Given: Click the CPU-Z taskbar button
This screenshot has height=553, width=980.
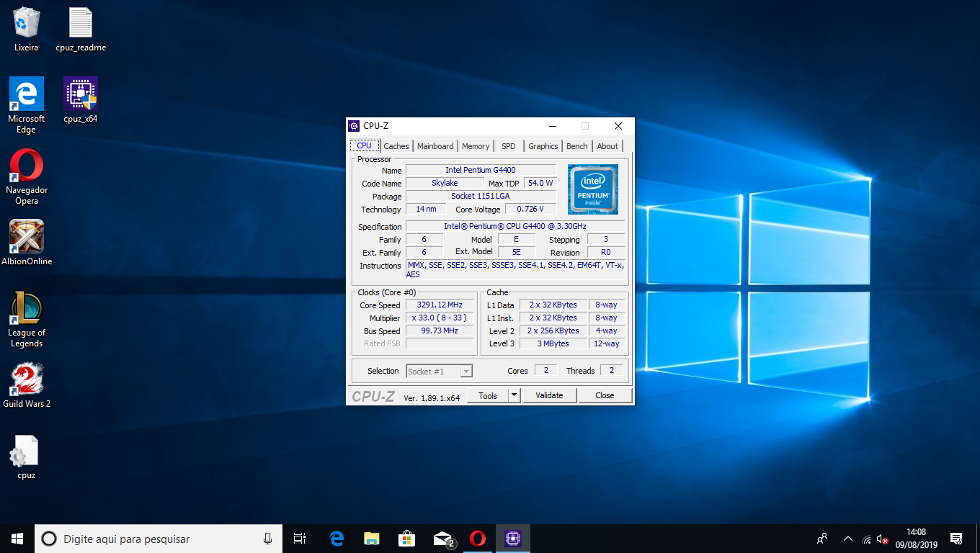Looking at the screenshot, I should pos(512,539).
